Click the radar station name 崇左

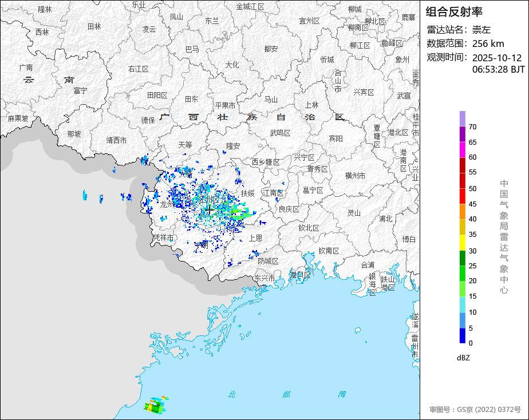[x=481, y=30]
